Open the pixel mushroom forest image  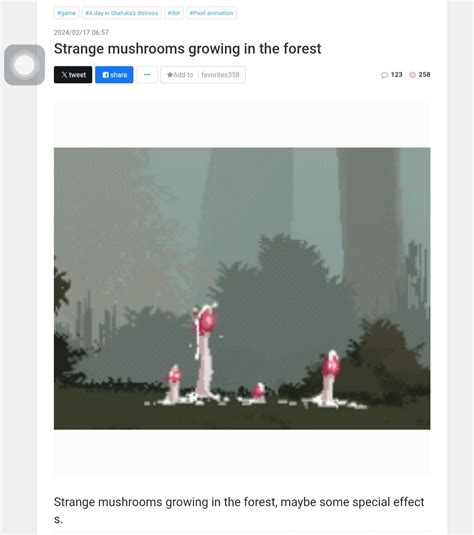click(x=242, y=288)
